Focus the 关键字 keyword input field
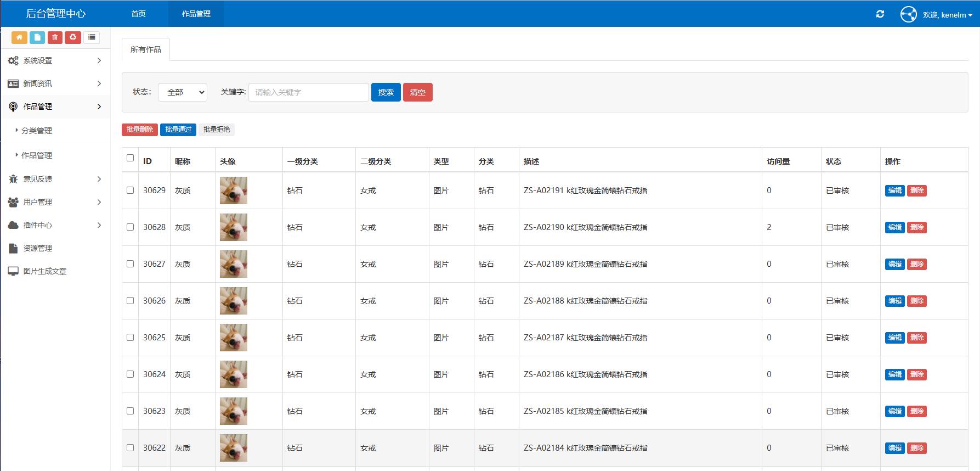 click(x=309, y=92)
